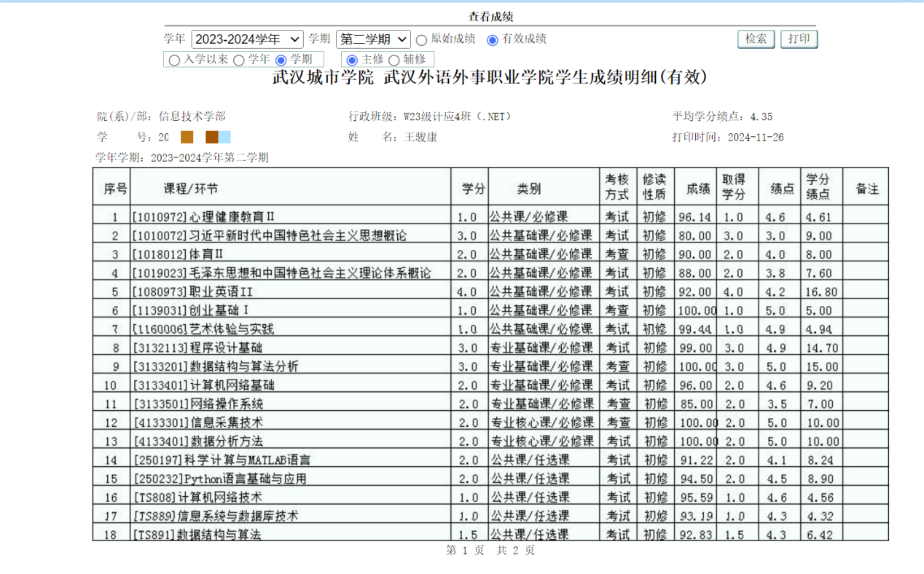Image resolution: width=924 pixels, height=574 pixels.
Task: Choose the 入学以来 radio button
Action: pos(174,60)
